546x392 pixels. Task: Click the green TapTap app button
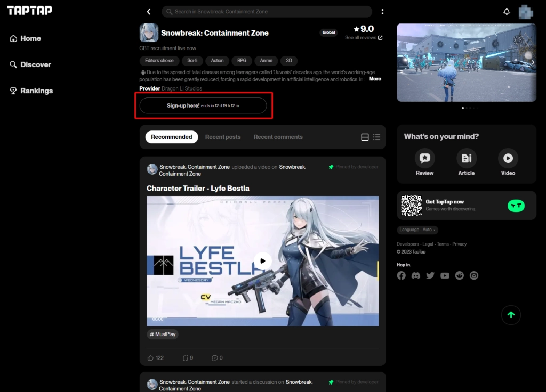[516, 206]
